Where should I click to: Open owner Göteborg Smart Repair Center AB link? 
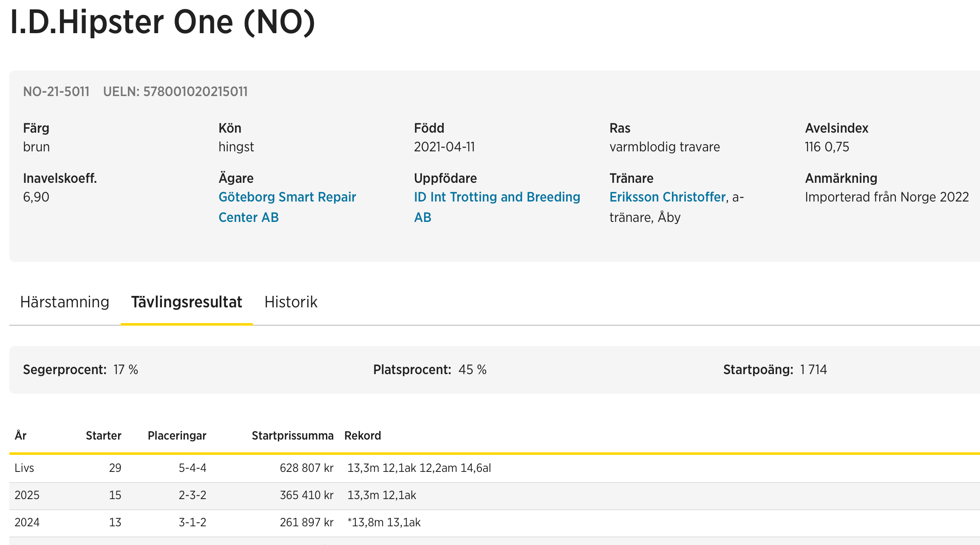coord(287,197)
